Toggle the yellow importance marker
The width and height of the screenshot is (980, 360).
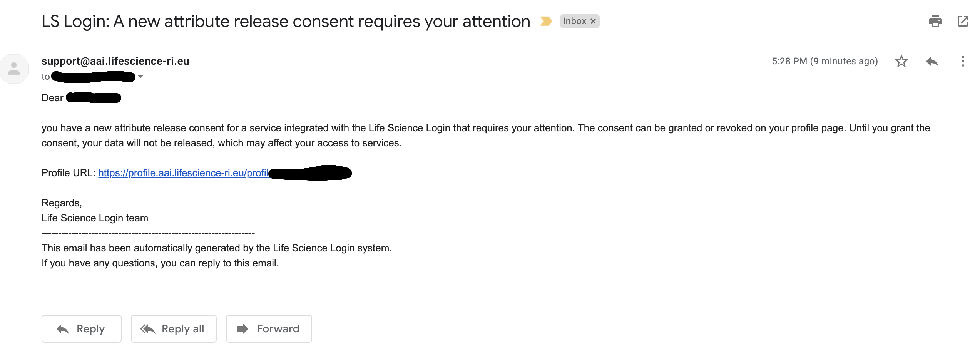tap(546, 21)
